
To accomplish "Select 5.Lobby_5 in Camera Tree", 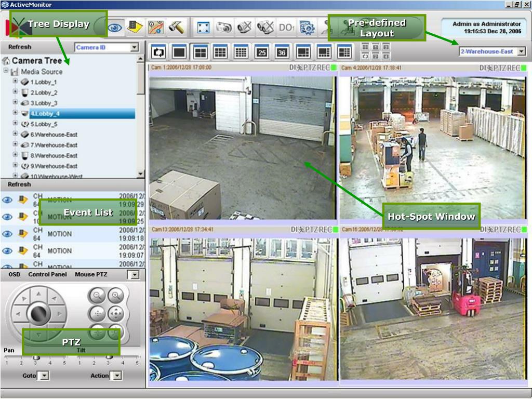I will tap(44, 124).
